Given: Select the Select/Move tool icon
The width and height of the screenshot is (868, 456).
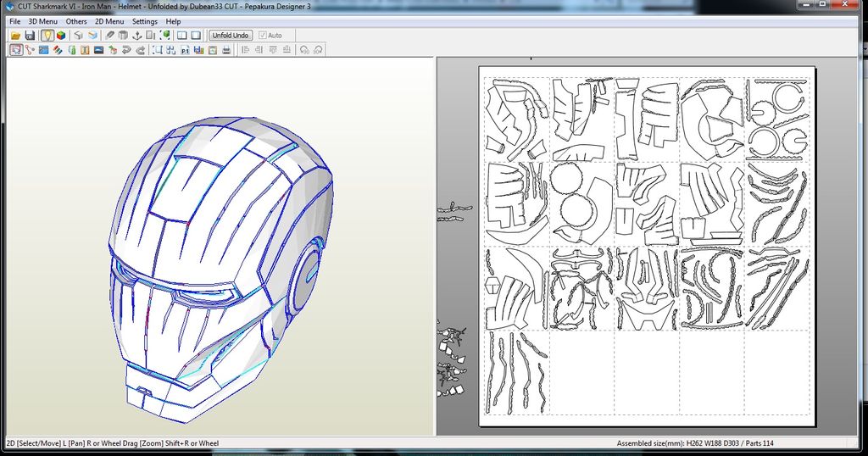Looking at the screenshot, I should click(16, 50).
